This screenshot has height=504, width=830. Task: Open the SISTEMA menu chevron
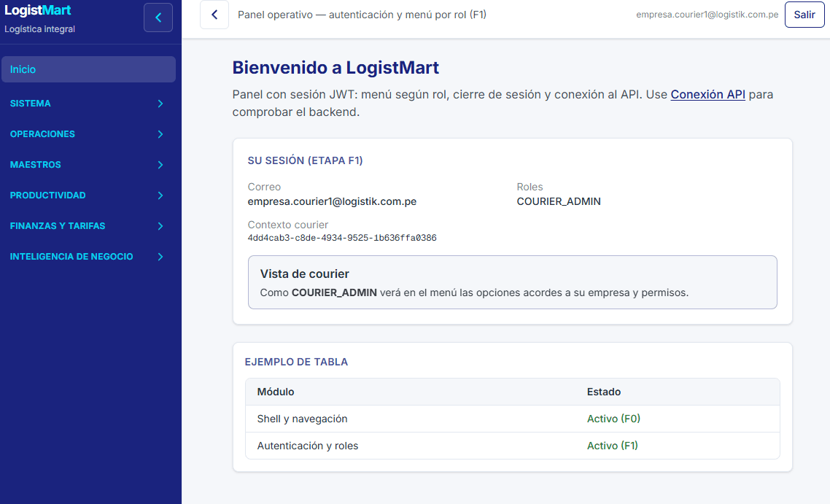(160, 104)
